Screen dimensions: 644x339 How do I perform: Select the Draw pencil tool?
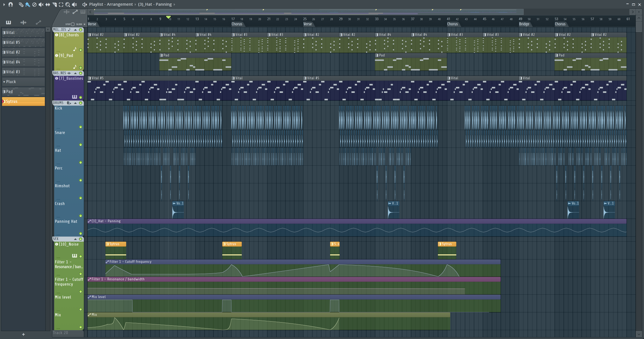click(x=21, y=4)
